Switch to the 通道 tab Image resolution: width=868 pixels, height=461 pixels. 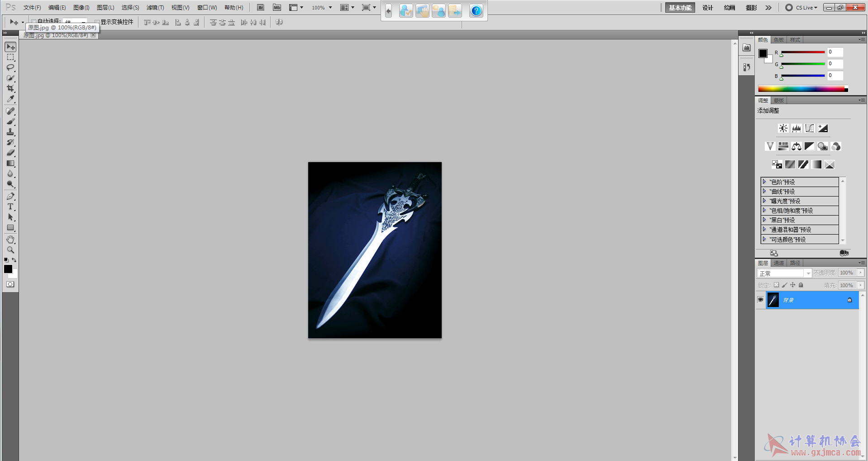[779, 263]
